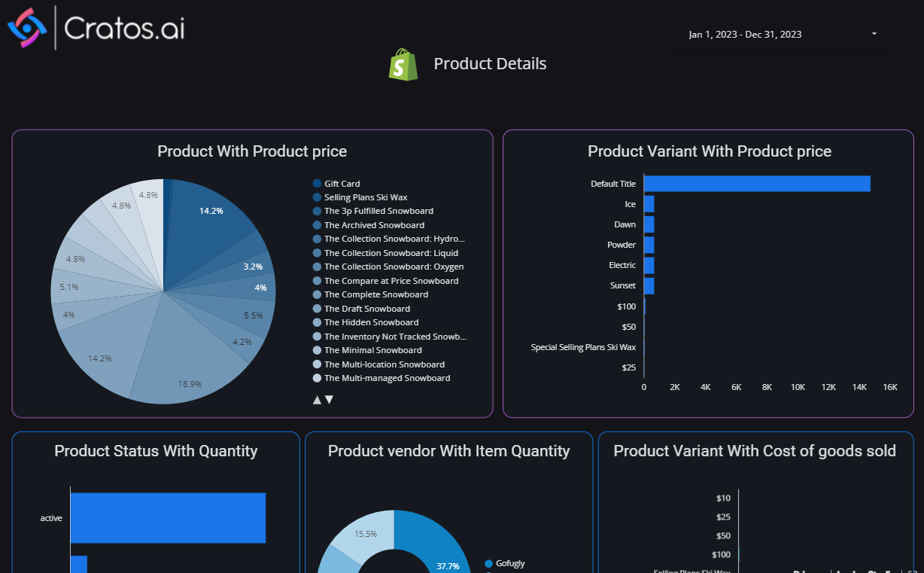Click the 5.1% pie slice
924x573 pixels.
pyautogui.click(x=83, y=286)
